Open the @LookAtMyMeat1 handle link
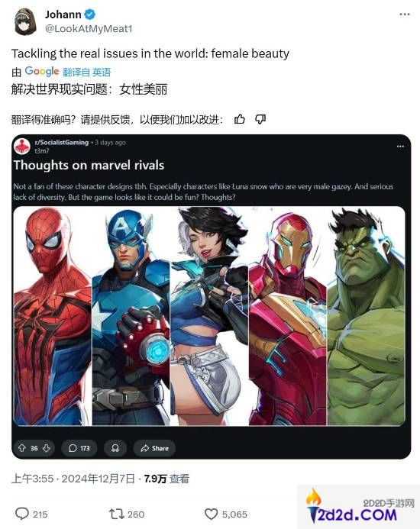 (x=89, y=29)
